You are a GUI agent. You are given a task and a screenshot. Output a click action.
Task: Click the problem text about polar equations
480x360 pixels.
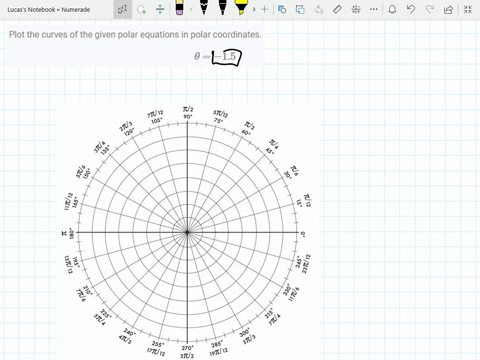135,34
